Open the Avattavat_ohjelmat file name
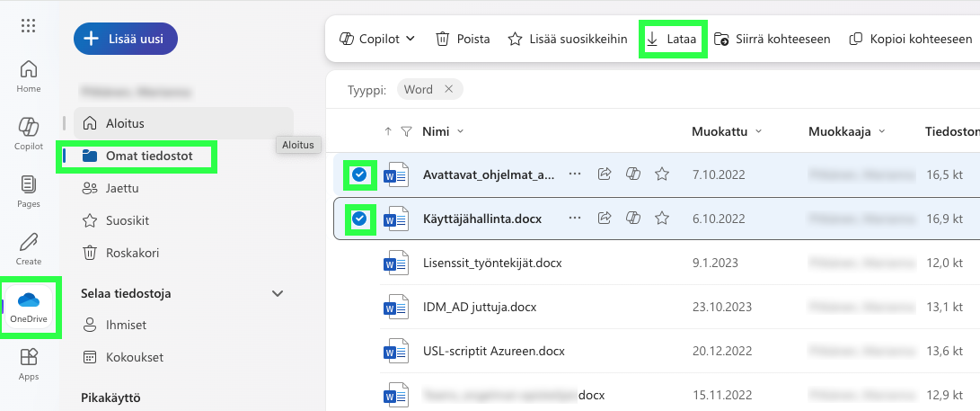 (488, 174)
